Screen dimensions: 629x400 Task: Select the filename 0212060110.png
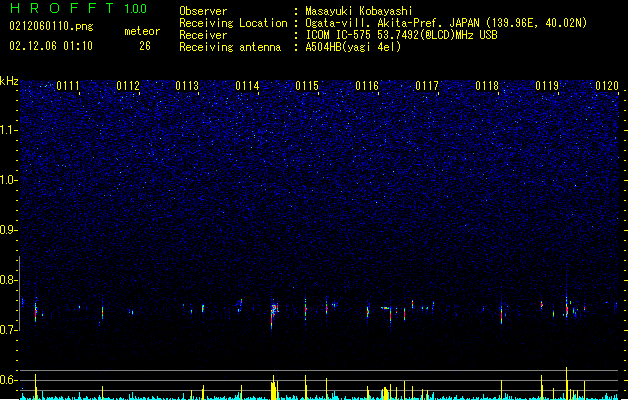[x=51, y=26]
